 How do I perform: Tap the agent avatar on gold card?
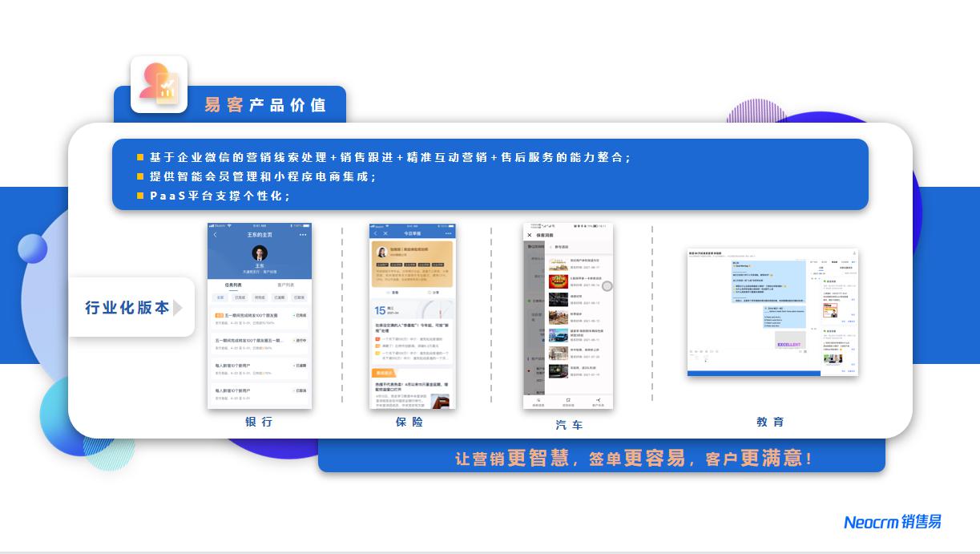click(x=382, y=252)
